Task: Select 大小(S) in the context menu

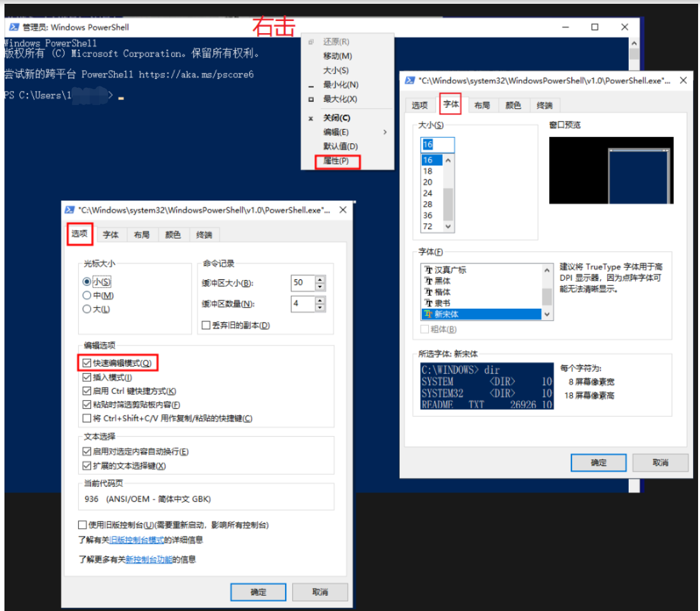Action: (336, 70)
